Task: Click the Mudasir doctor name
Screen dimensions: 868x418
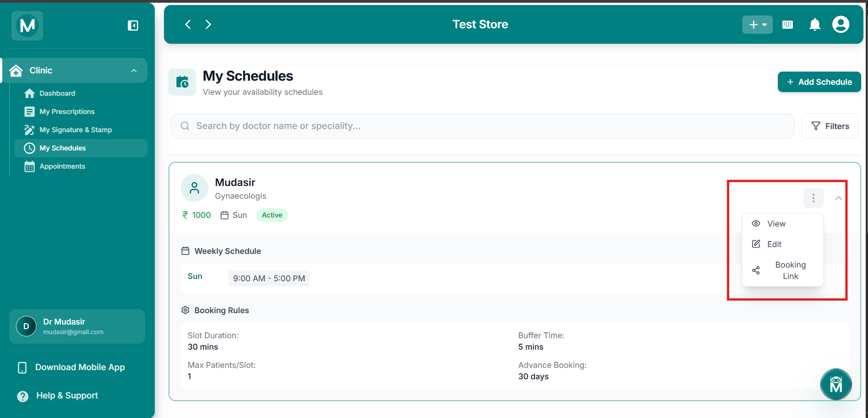Action: 235,182
